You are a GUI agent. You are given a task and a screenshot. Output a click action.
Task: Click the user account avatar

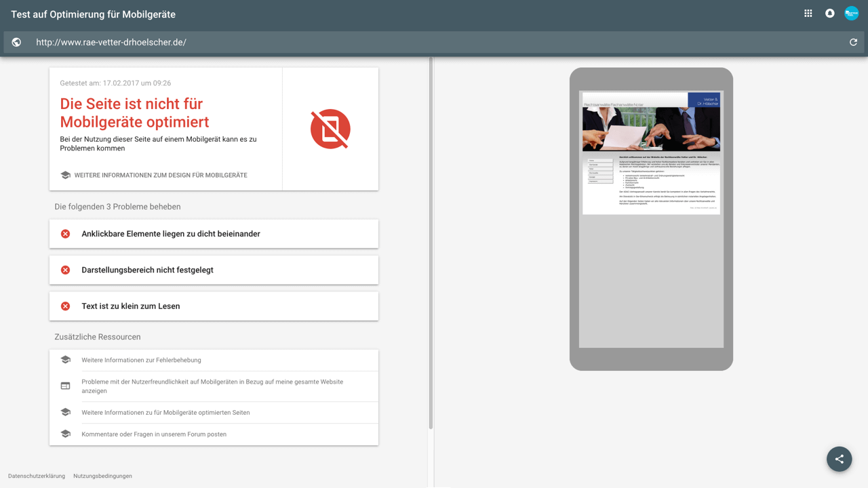[851, 14]
